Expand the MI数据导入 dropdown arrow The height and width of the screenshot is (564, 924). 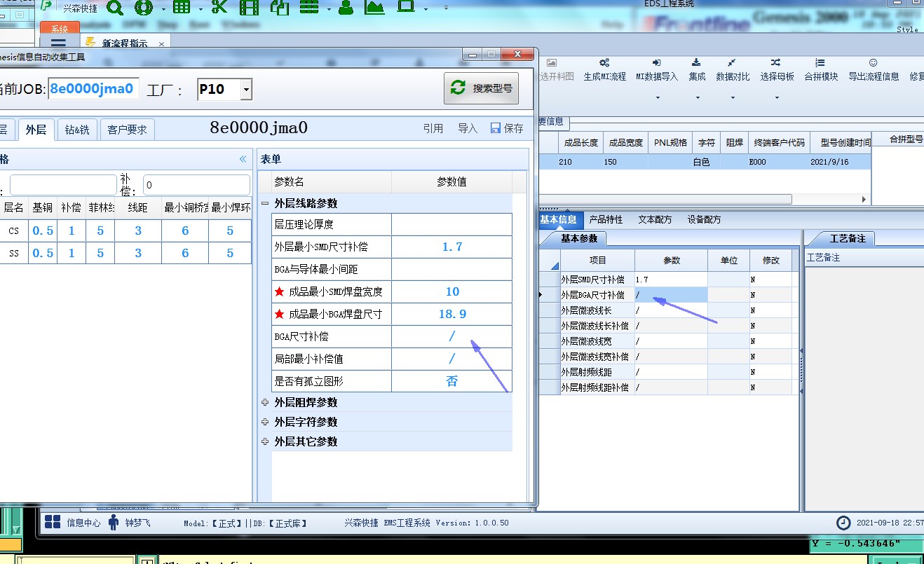coord(657,98)
